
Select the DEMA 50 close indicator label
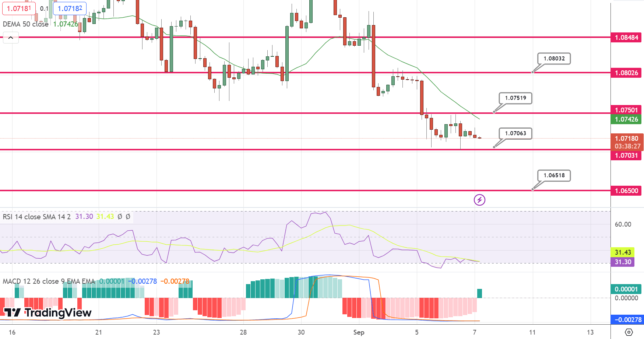click(26, 24)
